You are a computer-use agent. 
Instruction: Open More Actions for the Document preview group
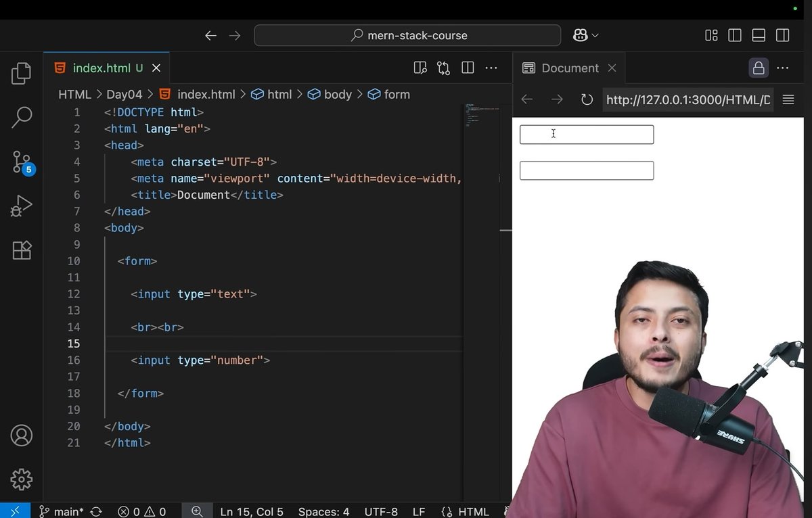783,68
